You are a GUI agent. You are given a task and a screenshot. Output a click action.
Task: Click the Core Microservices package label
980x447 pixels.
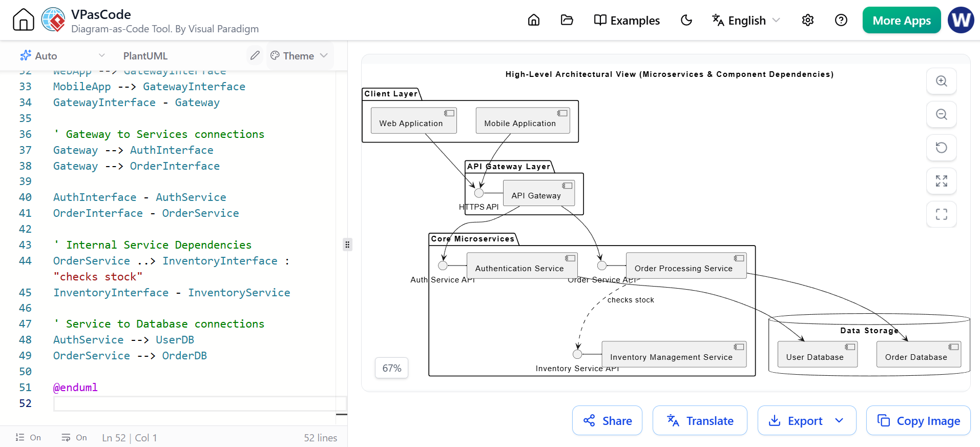click(x=472, y=239)
